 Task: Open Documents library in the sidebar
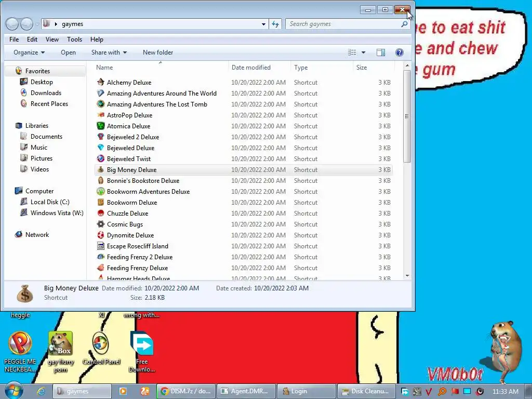[46, 137]
